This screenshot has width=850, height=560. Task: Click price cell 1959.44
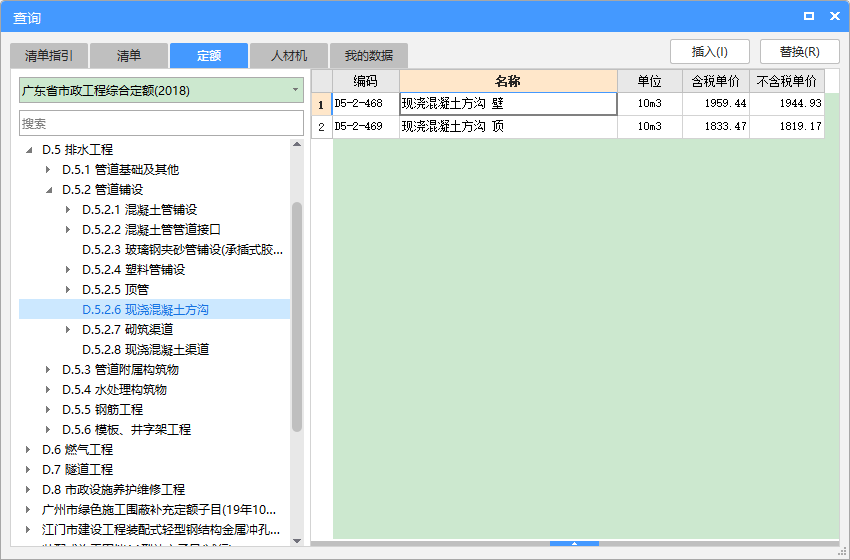coord(716,104)
